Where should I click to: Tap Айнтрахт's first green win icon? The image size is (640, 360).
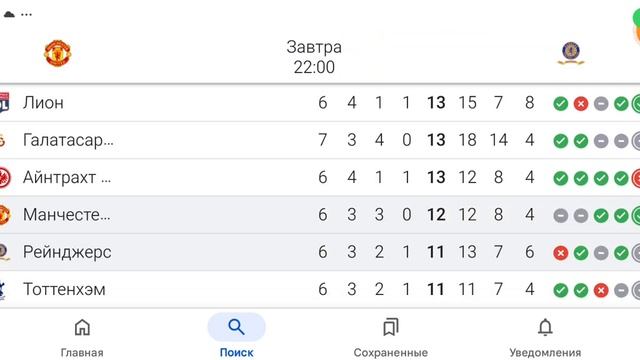click(x=560, y=178)
